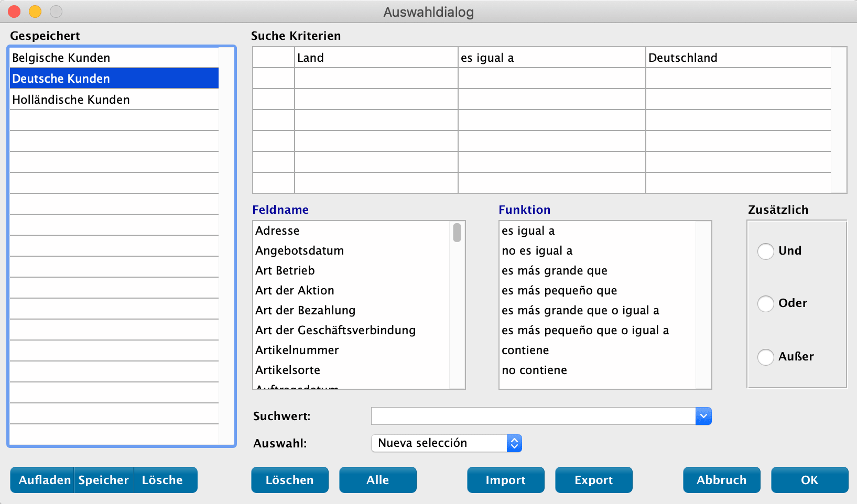Choose 'Artikelsorte' in Feldname list

pyautogui.click(x=351, y=370)
